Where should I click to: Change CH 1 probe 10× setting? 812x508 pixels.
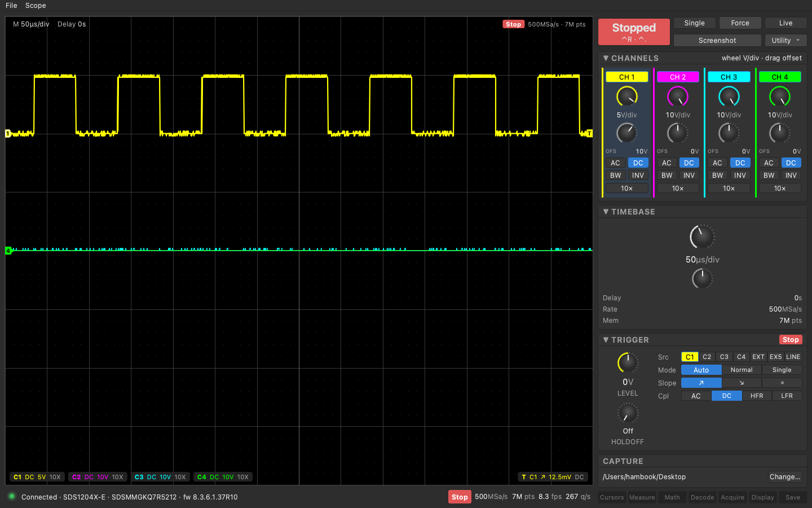coord(626,189)
